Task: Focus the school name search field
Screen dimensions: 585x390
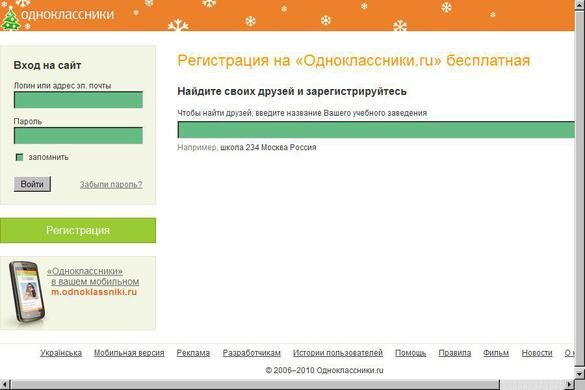Action: click(x=376, y=130)
